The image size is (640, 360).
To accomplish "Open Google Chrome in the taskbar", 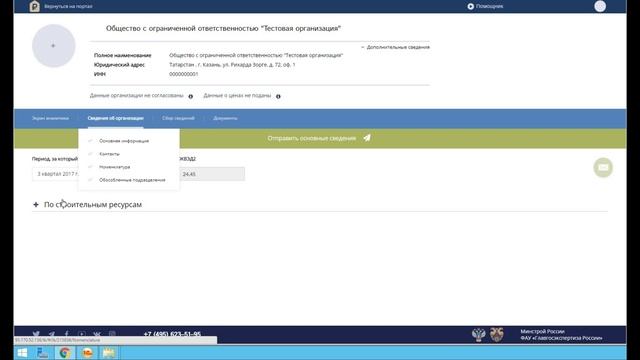I will (x=64, y=353).
